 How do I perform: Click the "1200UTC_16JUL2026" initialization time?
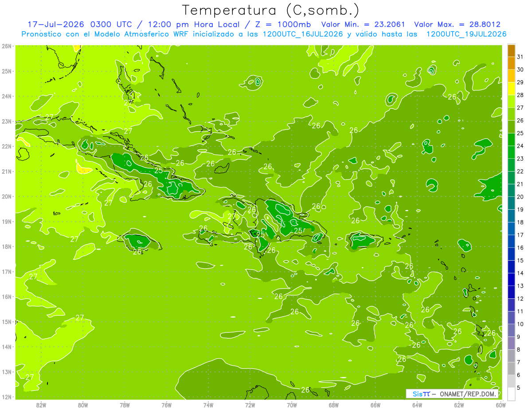303,34
